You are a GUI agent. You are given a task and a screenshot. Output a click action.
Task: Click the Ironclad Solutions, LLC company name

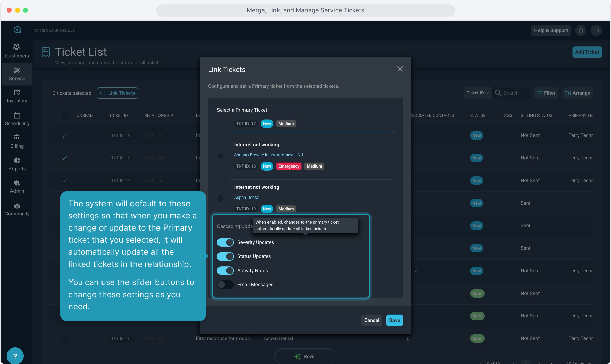54,30
